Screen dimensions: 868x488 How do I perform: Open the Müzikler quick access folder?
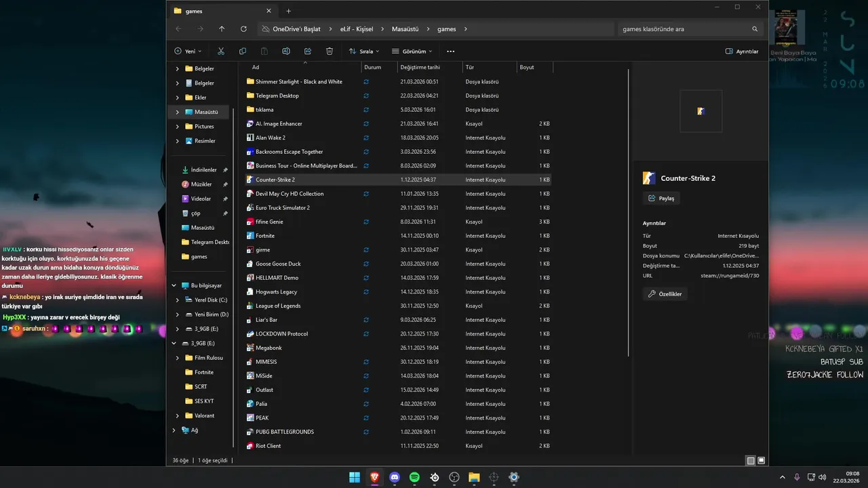point(201,184)
